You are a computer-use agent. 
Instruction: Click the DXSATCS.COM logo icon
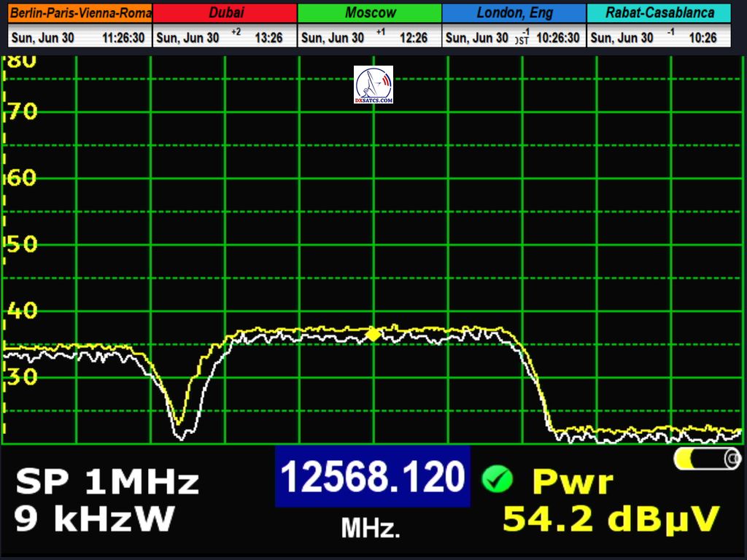click(373, 85)
